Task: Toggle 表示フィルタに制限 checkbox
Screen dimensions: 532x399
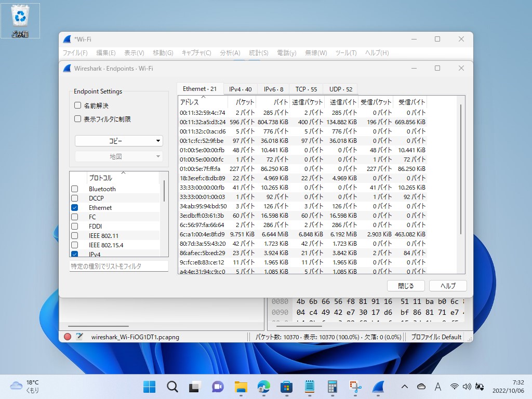Action: [x=78, y=119]
